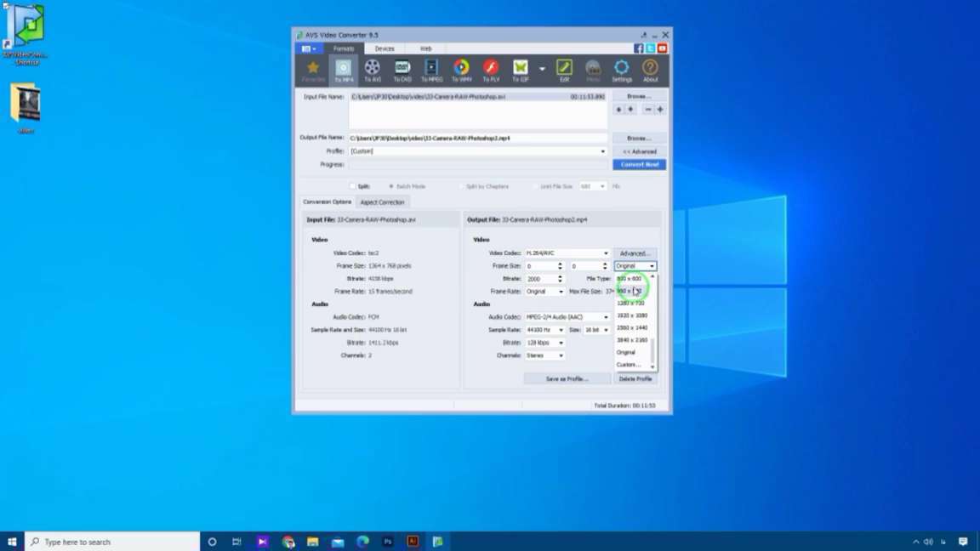Select the Batch Mode radio button
Screen dimensions: 980x551
pos(391,186)
